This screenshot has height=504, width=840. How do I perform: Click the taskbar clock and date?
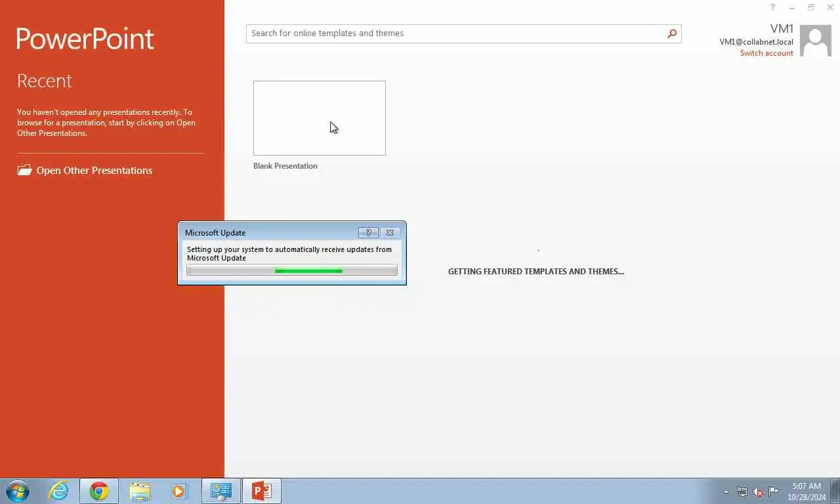pyautogui.click(x=806, y=492)
